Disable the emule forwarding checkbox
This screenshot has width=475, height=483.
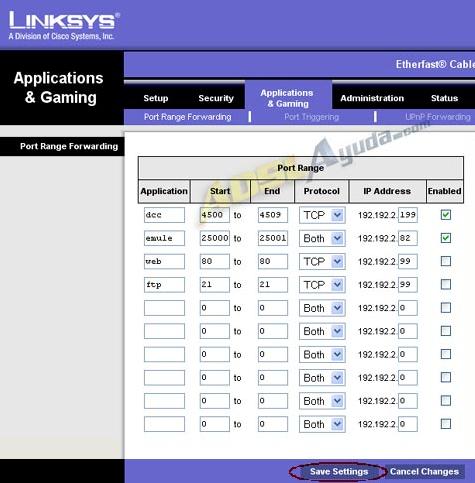point(446,238)
